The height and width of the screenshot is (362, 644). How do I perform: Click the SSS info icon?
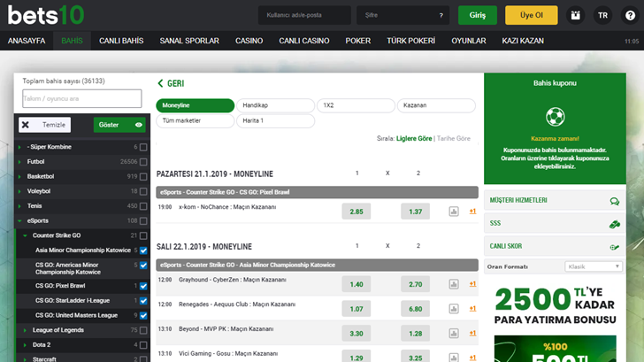tap(615, 224)
